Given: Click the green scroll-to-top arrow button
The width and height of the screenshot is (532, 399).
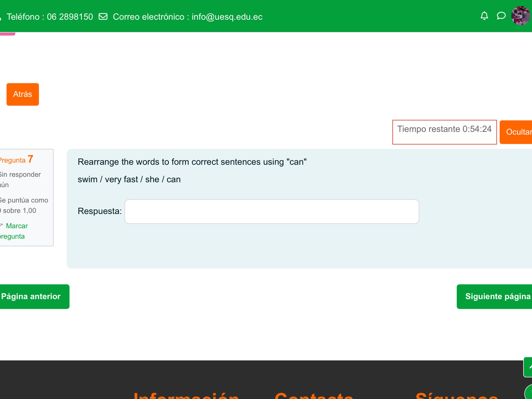Looking at the screenshot, I should click(528, 367).
